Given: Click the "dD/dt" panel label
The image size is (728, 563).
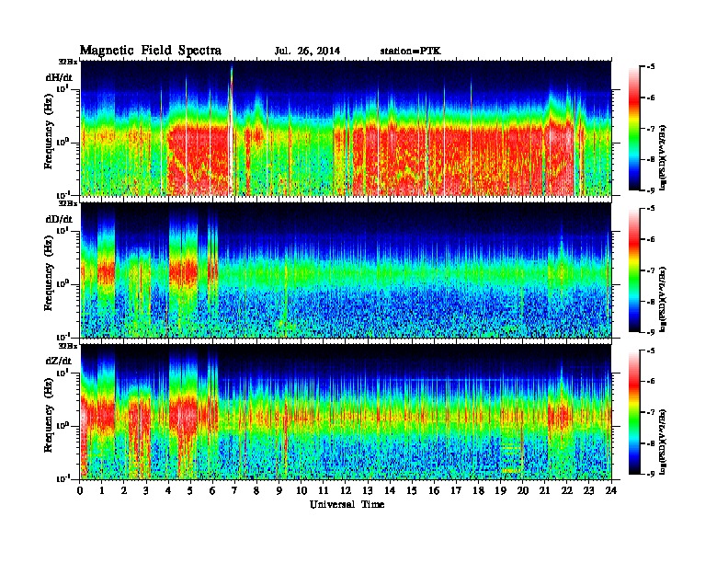Looking at the screenshot, I should click(x=59, y=218).
